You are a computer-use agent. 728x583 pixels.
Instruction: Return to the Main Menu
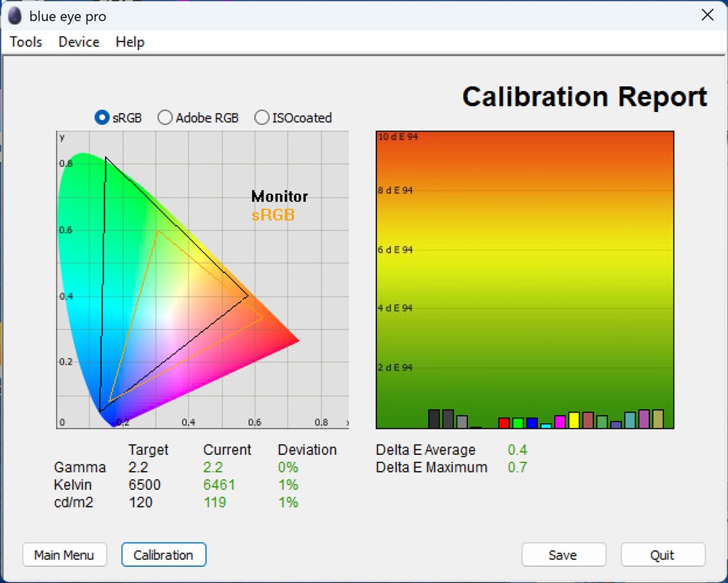[64, 555]
